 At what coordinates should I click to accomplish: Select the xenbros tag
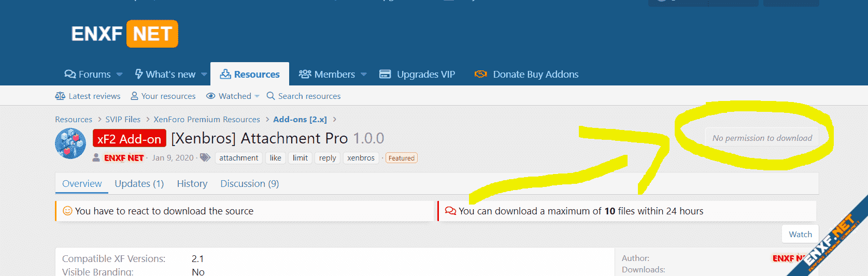click(x=361, y=158)
